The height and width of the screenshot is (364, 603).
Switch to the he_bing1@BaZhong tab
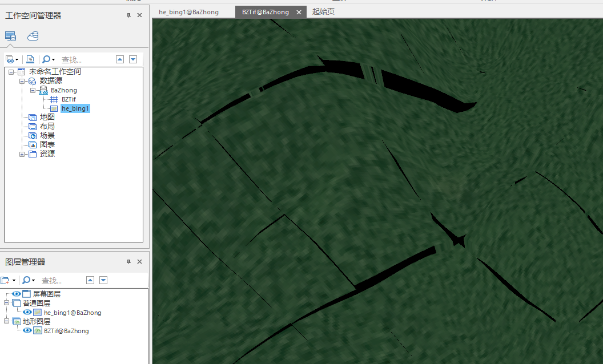pos(189,12)
